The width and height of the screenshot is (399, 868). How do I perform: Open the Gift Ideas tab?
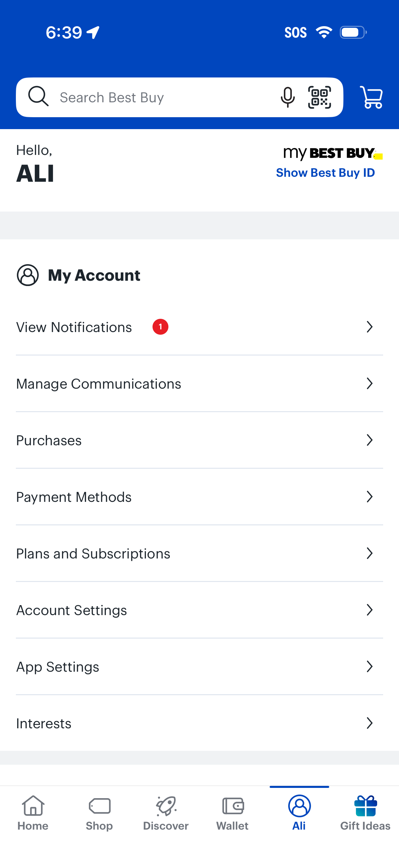pyautogui.click(x=365, y=813)
